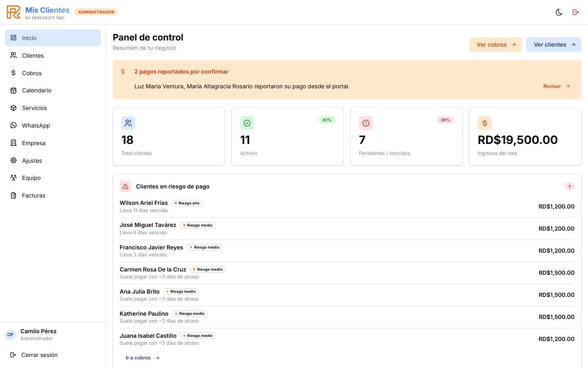Click the Empresa building icon in sidebar
Screen dimensions: 588x368
(x=13, y=143)
